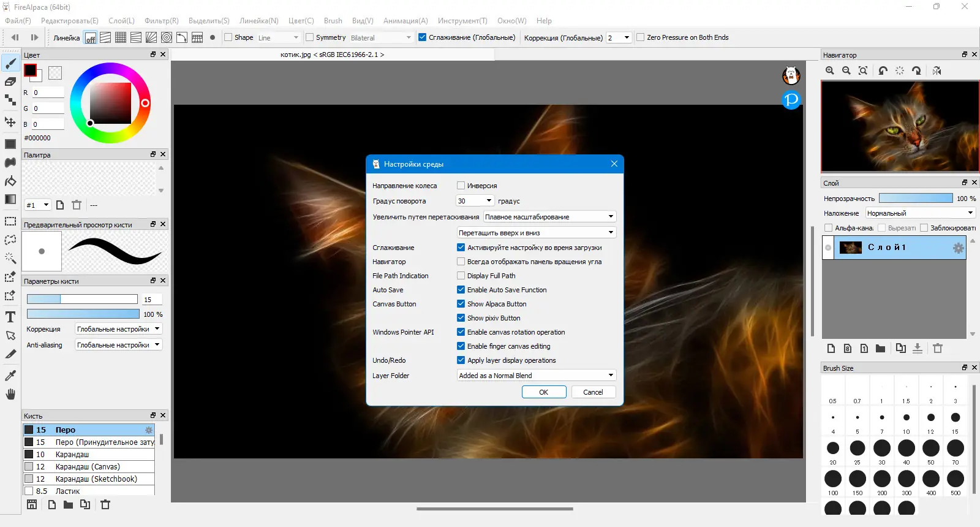Viewport: 980px width, 527px height.
Task: Open the Слой1 layer settings gear
Action: [958, 248]
